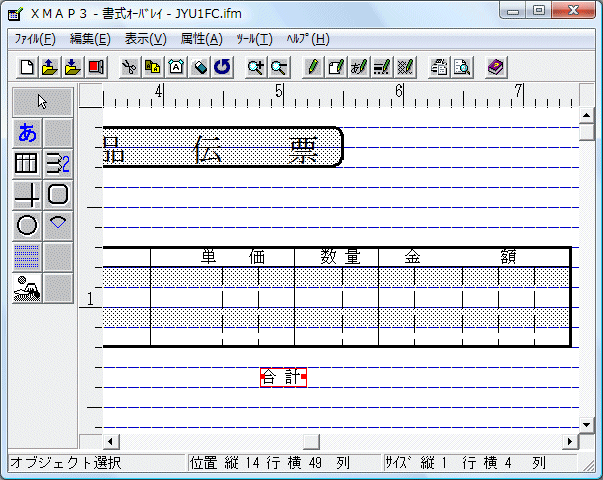Screen dimensions: 603x480
Task: Maximize the XMAP3 window
Action: [538, 11]
